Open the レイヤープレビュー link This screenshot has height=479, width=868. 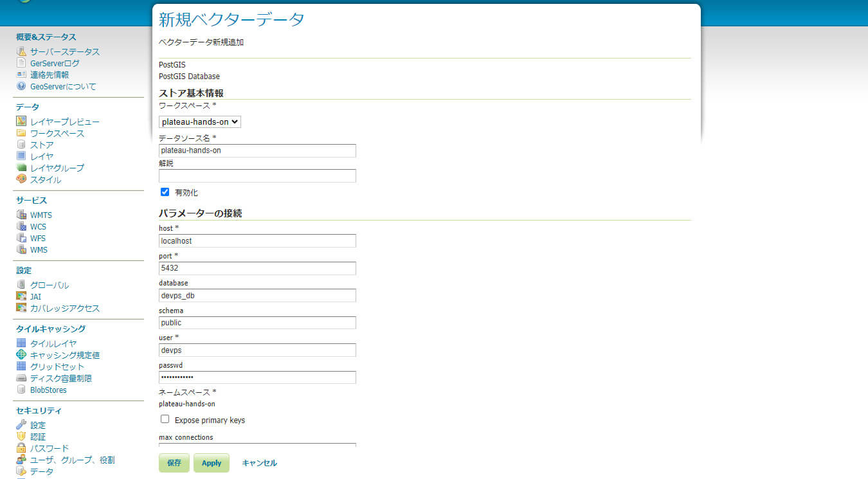(x=65, y=122)
